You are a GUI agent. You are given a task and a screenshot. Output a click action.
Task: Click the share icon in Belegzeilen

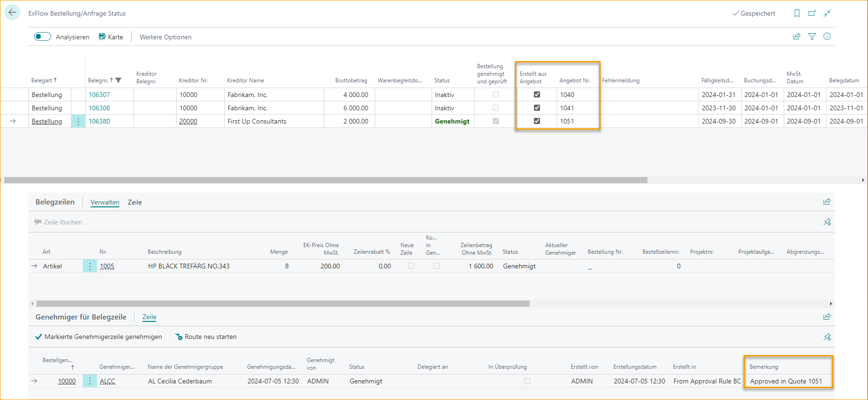(827, 202)
